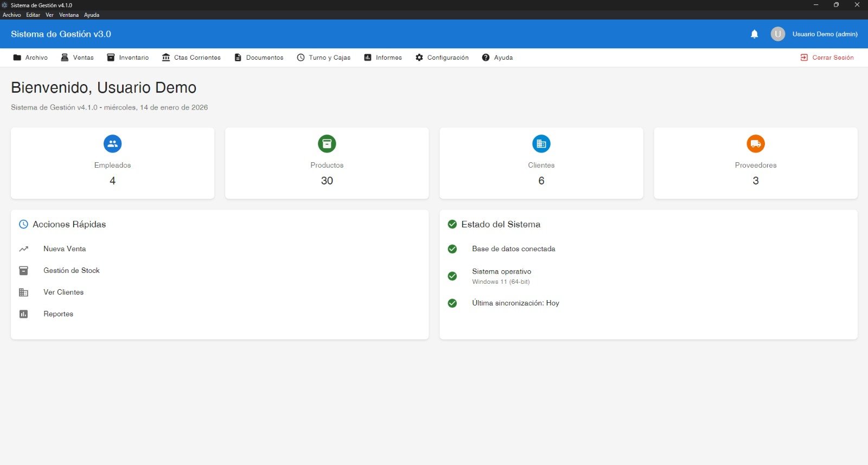
Task: Click check icon for Sistema operativo
Action: tap(452, 276)
